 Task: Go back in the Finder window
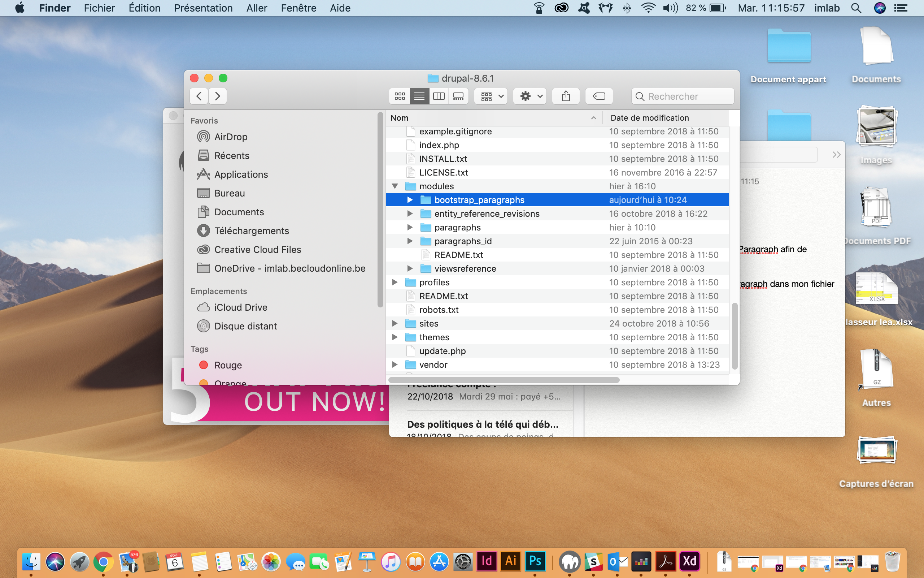[199, 96]
